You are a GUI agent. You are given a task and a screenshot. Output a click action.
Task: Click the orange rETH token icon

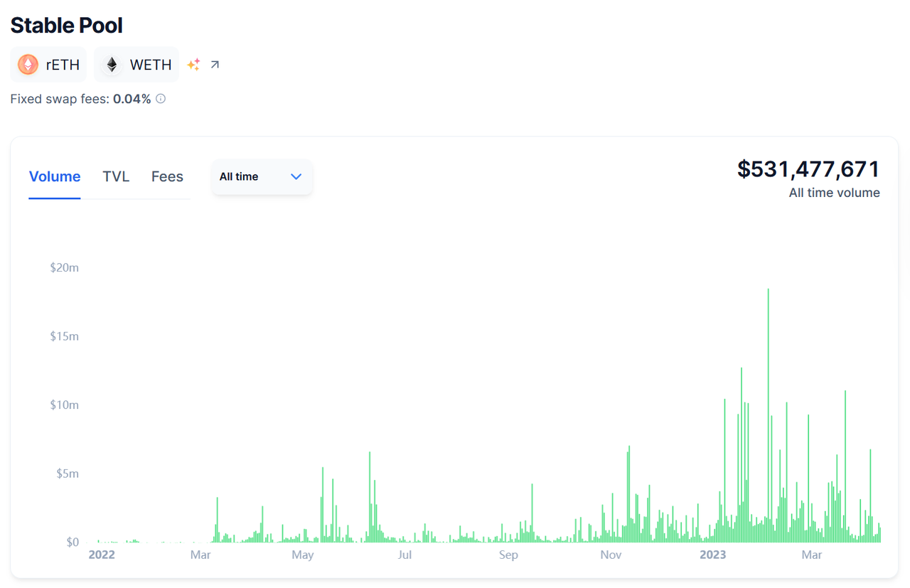28,65
